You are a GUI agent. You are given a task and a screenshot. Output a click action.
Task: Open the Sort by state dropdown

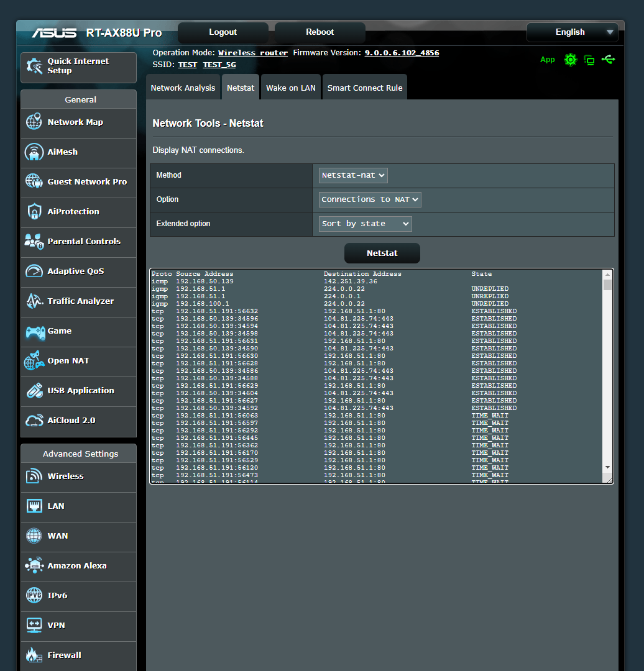tap(365, 224)
